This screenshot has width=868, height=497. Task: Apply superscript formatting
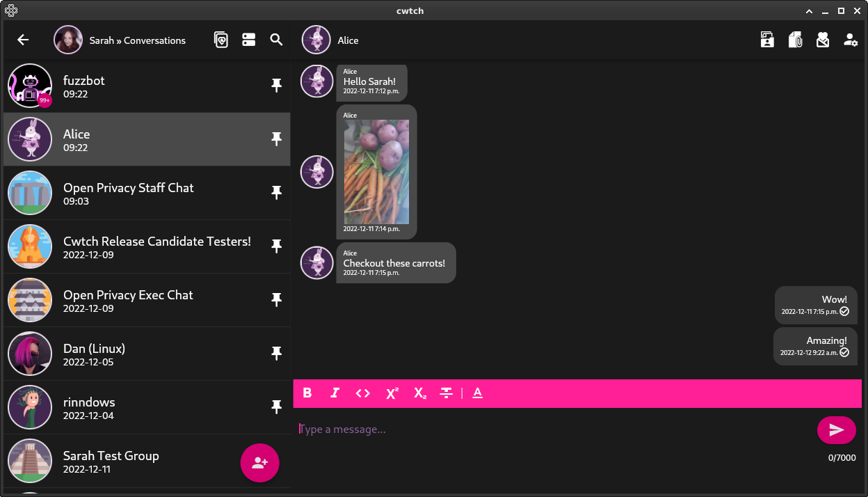coord(392,393)
